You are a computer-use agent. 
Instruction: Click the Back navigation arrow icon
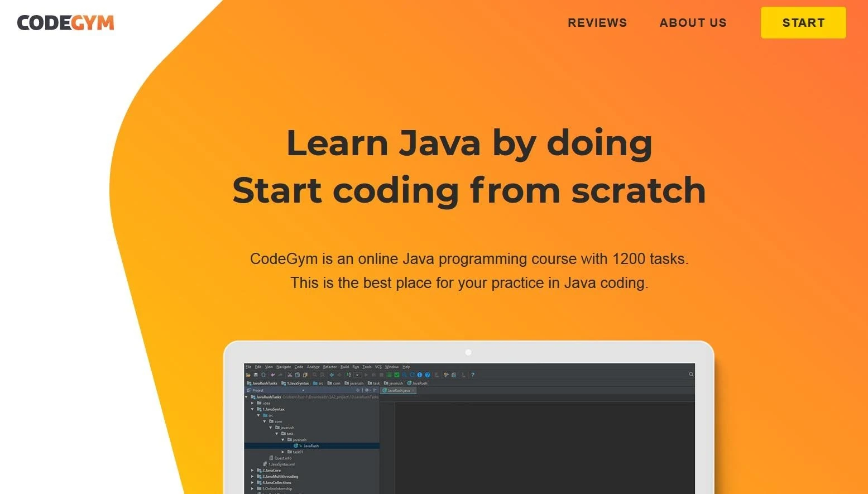pyautogui.click(x=332, y=375)
